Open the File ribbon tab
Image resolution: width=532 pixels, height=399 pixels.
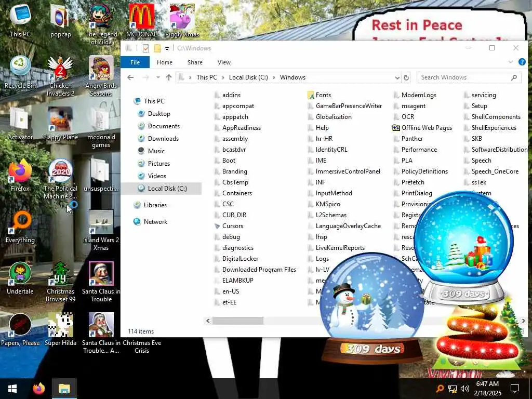click(135, 62)
